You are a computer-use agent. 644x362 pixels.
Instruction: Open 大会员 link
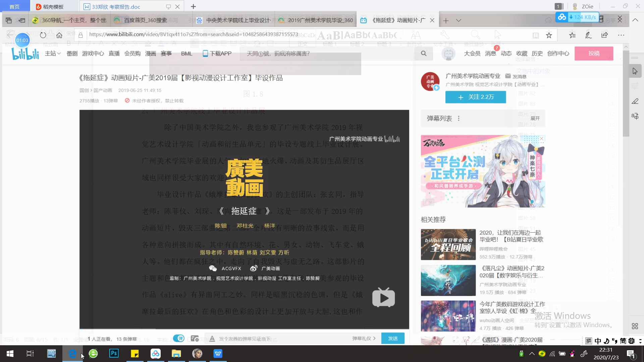click(472, 54)
